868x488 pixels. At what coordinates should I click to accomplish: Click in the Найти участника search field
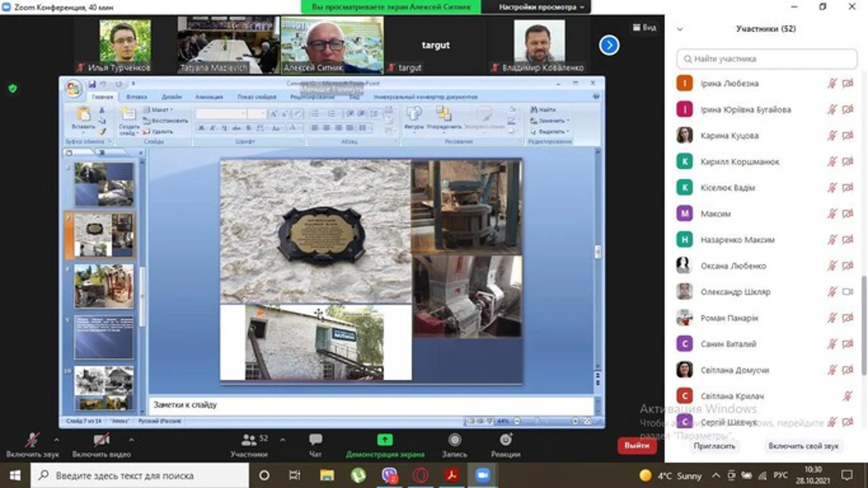click(767, 59)
